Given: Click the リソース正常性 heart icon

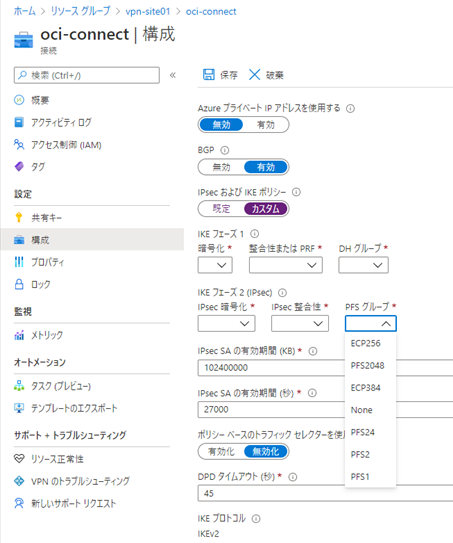Looking at the screenshot, I should coord(19,459).
